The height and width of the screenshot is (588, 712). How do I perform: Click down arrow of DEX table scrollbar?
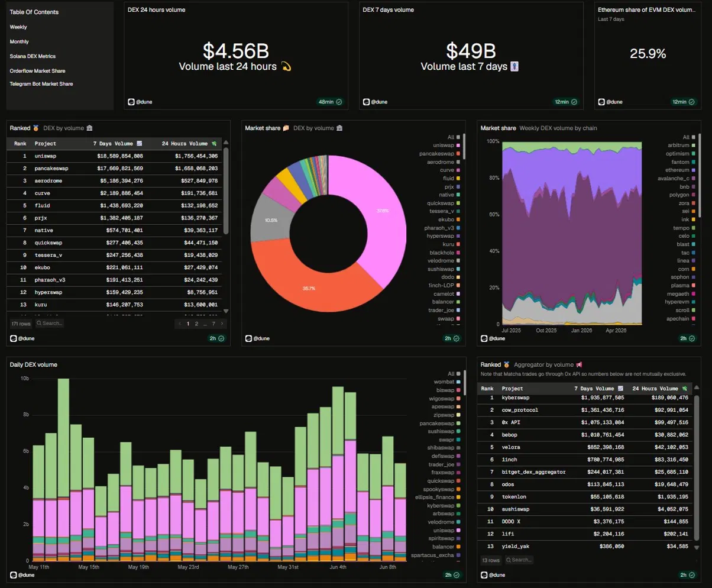226,311
